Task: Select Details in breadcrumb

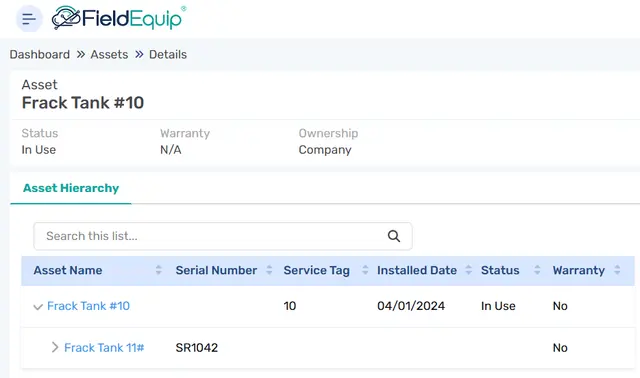Action: point(168,54)
